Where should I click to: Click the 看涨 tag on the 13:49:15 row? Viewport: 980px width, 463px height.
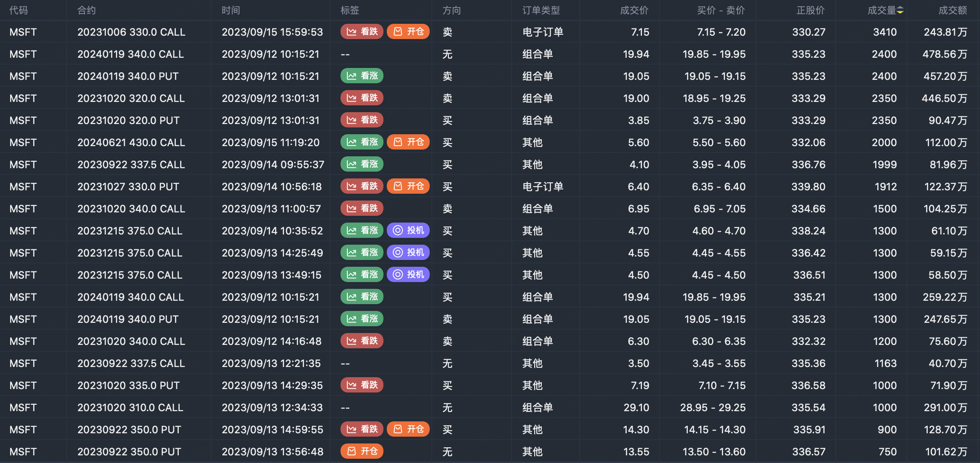coord(362,275)
